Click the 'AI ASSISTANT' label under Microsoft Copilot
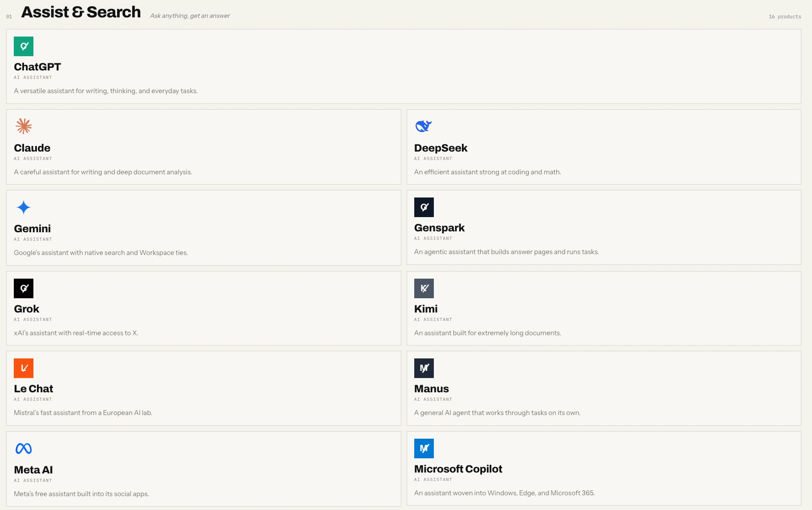This screenshot has width=812, height=510. [x=433, y=480]
